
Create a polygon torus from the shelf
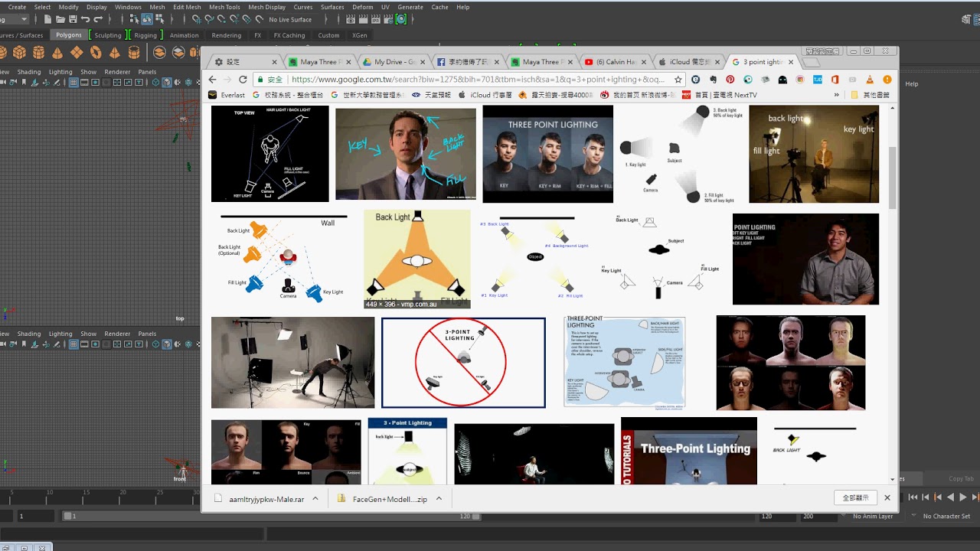pyautogui.click(x=96, y=53)
